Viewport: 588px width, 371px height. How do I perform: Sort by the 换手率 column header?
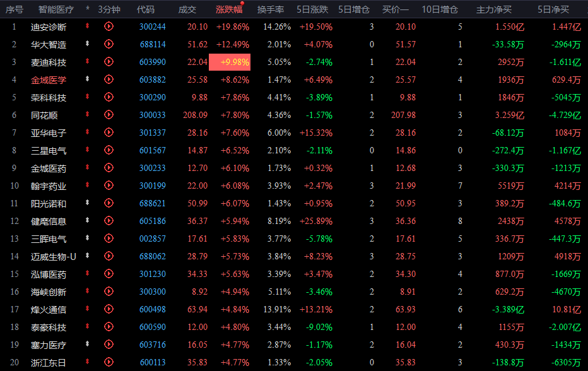(x=271, y=9)
